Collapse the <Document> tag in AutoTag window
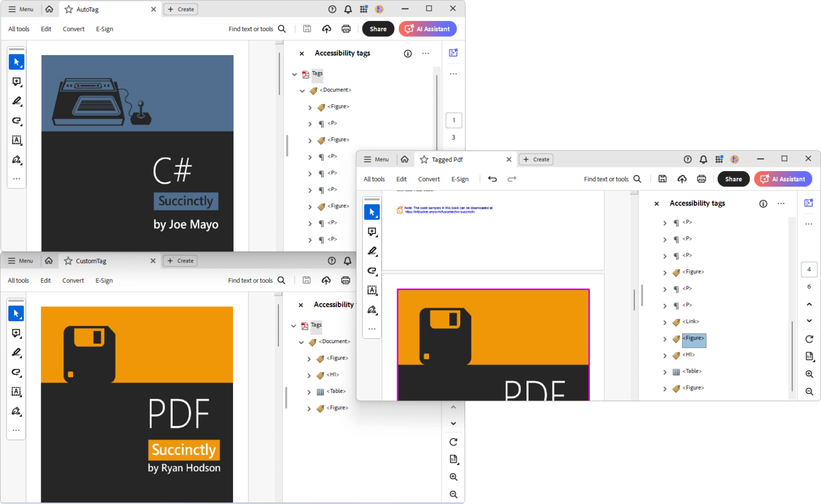The width and height of the screenshot is (821, 504). 302,91
